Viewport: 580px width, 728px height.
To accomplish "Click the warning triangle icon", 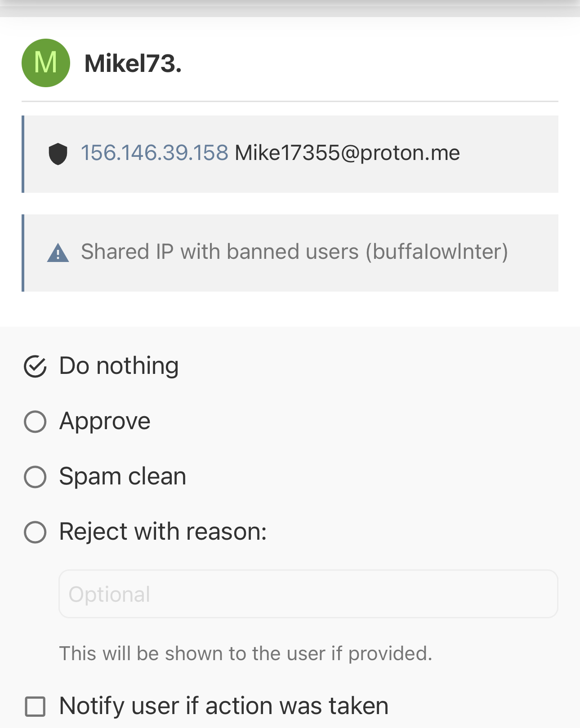I will pos(58,253).
